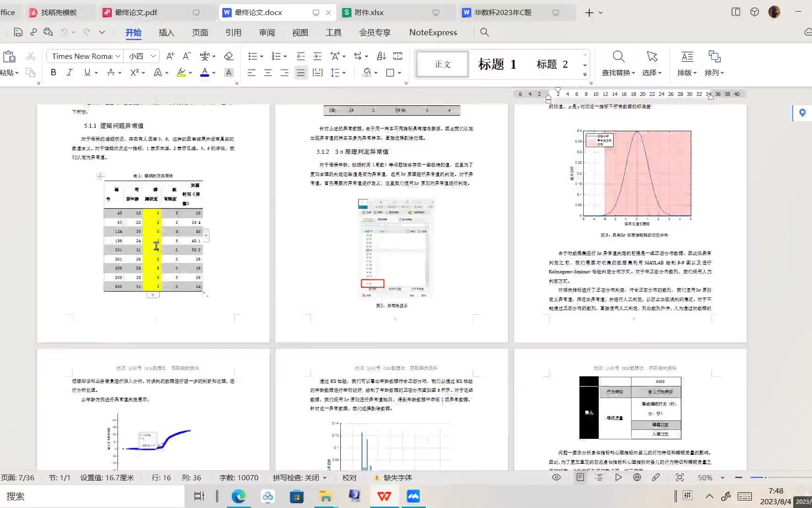Switch to the 审阅 ribbon tab

click(266, 32)
